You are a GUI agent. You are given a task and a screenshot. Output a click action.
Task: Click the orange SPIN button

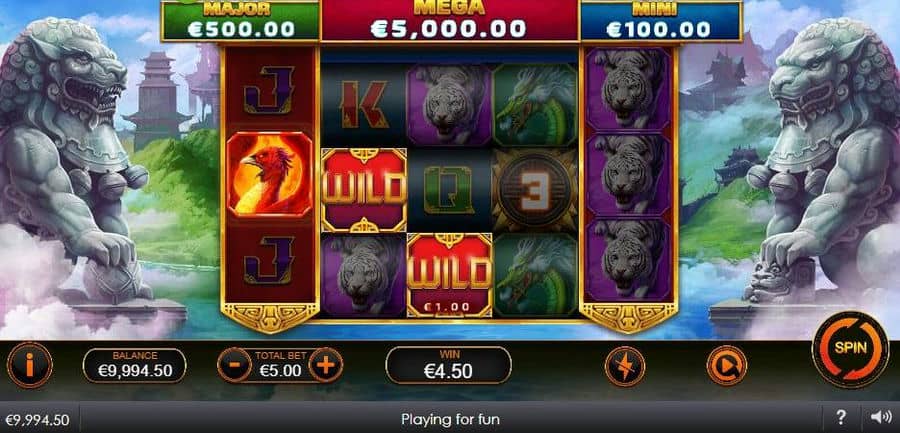point(850,349)
